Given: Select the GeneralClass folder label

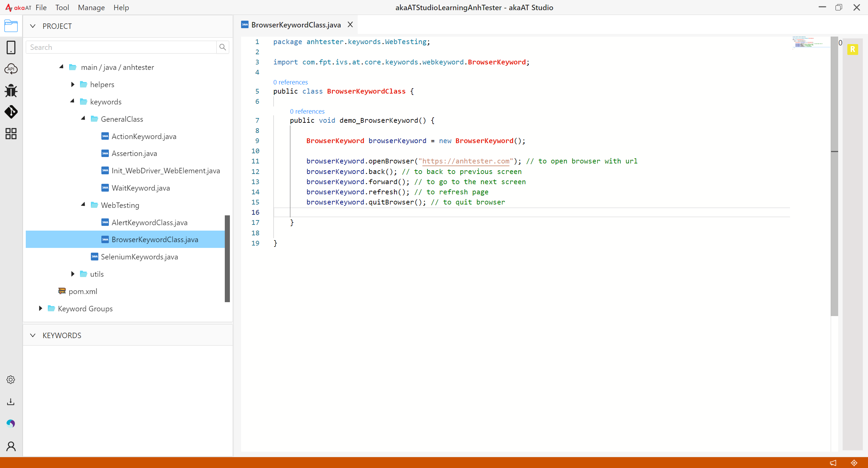Looking at the screenshot, I should click(x=122, y=119).
